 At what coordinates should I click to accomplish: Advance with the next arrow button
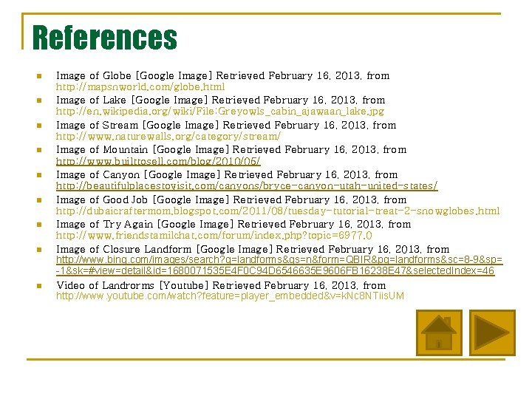[492, 332]
